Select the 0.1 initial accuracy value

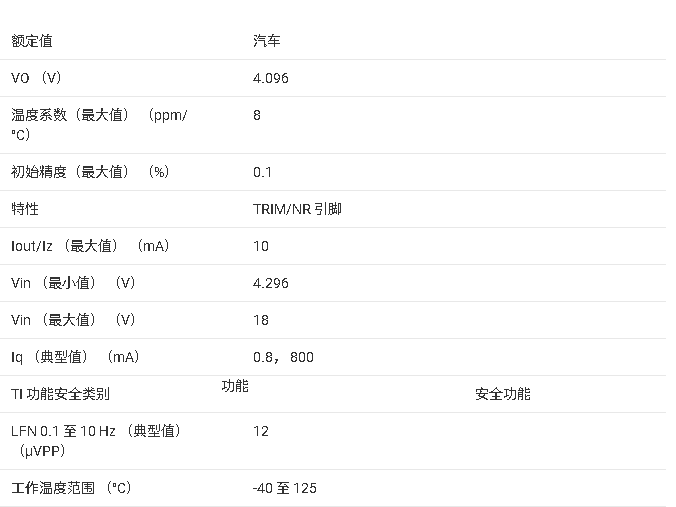(x=262, y=172)
